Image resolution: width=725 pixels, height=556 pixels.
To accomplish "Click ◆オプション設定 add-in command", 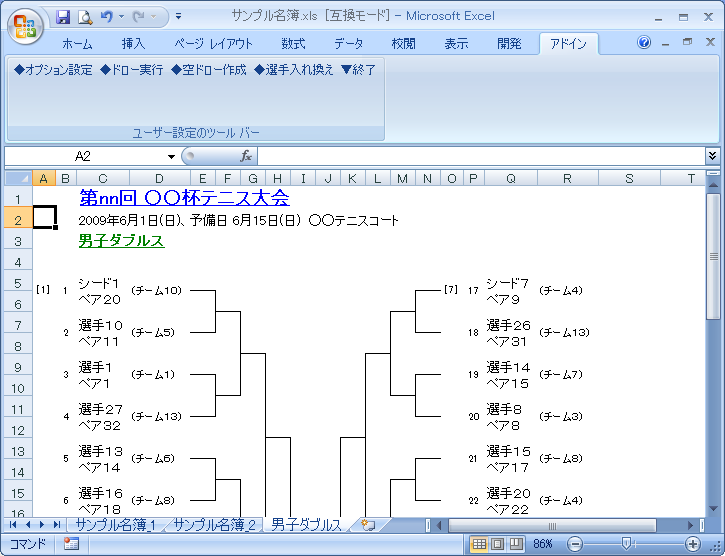I will click(53, 70).
